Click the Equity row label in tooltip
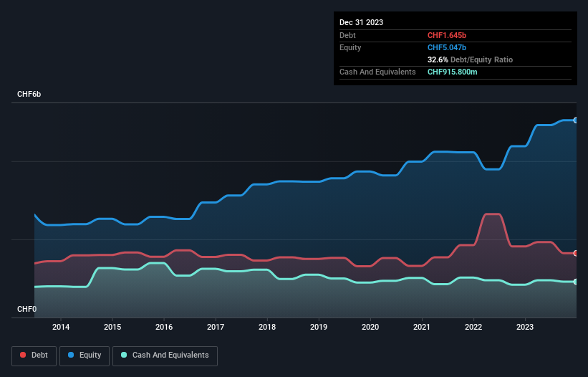The height and width of the screenshot is (377, 588). pos(350,47)
